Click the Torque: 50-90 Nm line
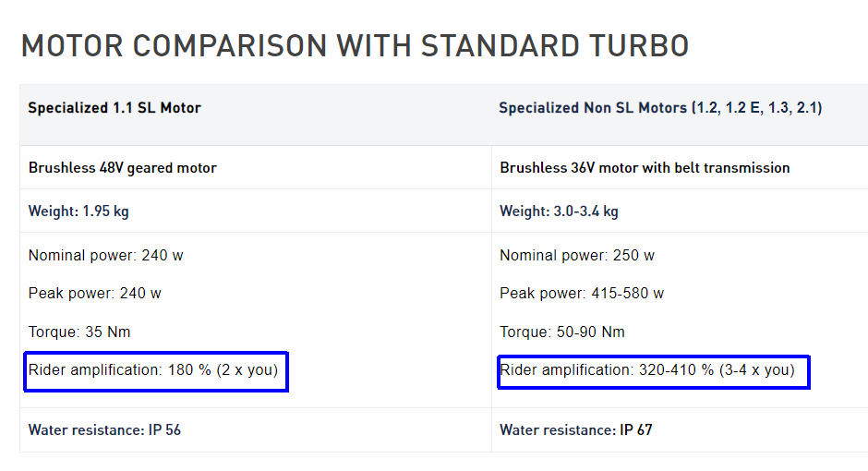Viewport: 868px width, 471px height. point(562,332)
